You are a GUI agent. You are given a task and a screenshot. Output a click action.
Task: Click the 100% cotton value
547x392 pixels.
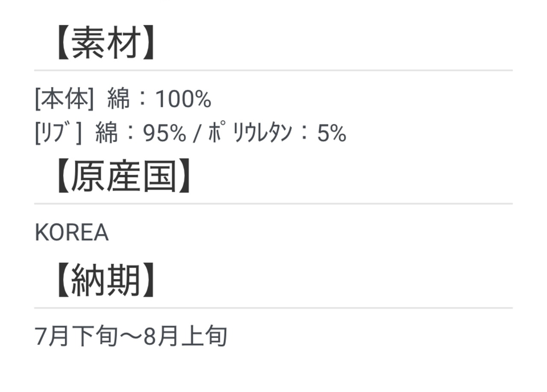(x=183, y=100)
